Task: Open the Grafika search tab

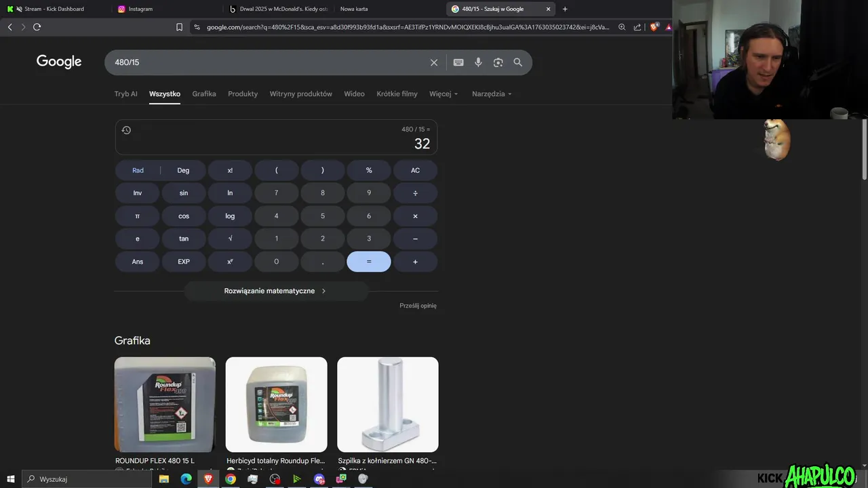Action: (204, 94)
